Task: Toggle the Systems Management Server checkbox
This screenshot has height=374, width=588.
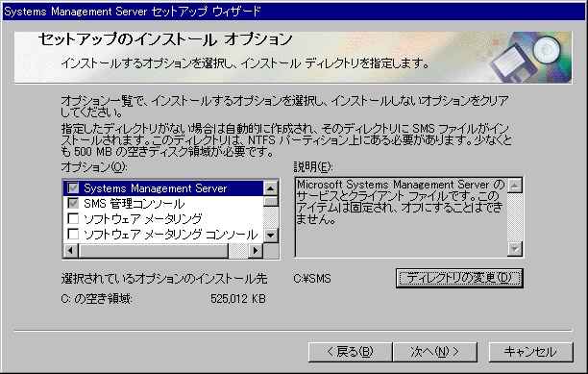Action: tap(73, 187)
